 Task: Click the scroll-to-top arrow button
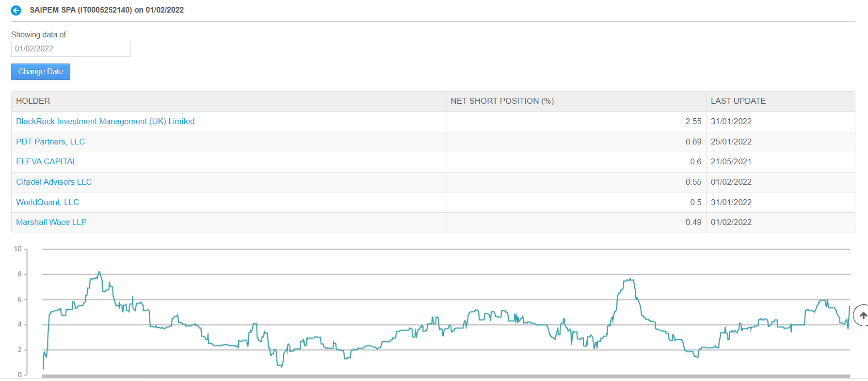(x=862, y=316)
